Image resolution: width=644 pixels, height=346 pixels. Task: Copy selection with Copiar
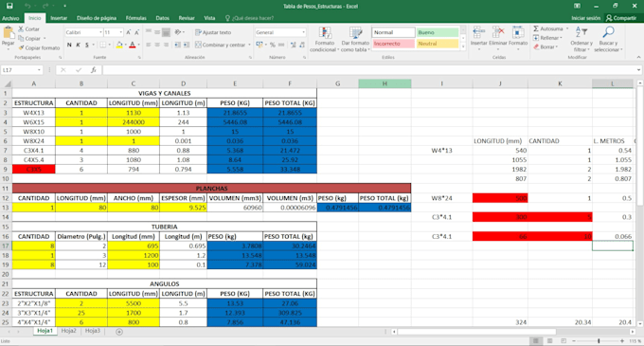29,38
